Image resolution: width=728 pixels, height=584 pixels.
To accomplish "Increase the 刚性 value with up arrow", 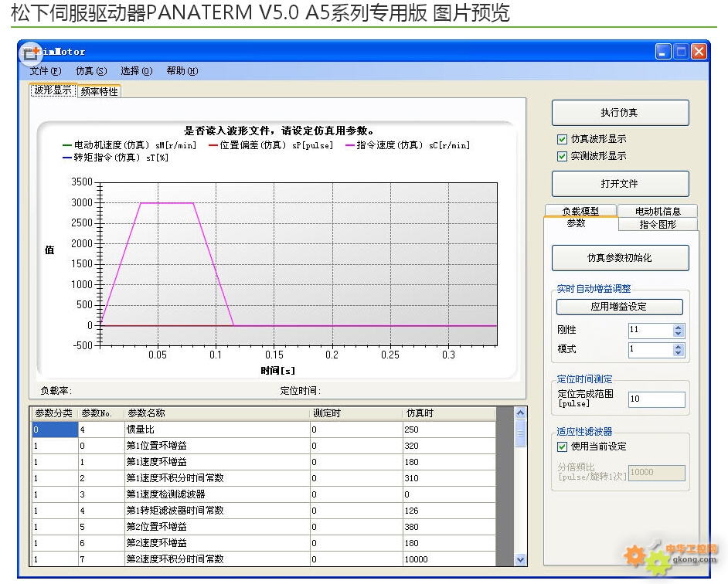I will [x=679, y=328].
